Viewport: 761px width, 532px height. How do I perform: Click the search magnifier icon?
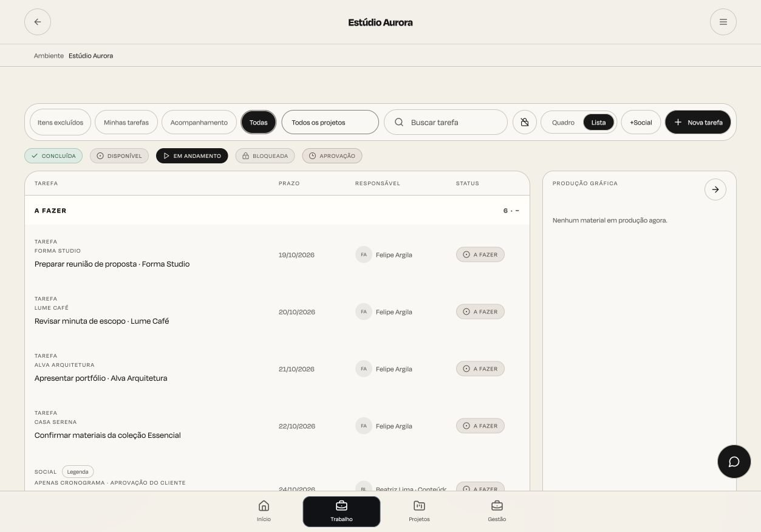point(399,122)
